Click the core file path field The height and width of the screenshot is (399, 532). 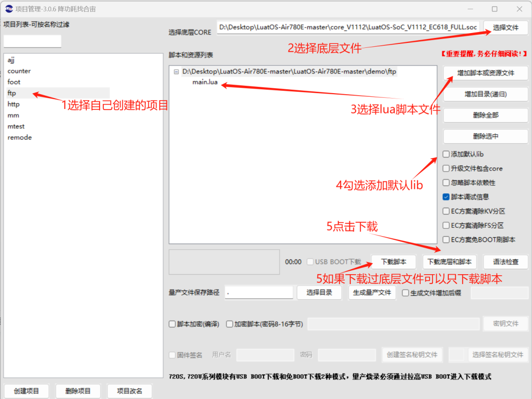348,28
